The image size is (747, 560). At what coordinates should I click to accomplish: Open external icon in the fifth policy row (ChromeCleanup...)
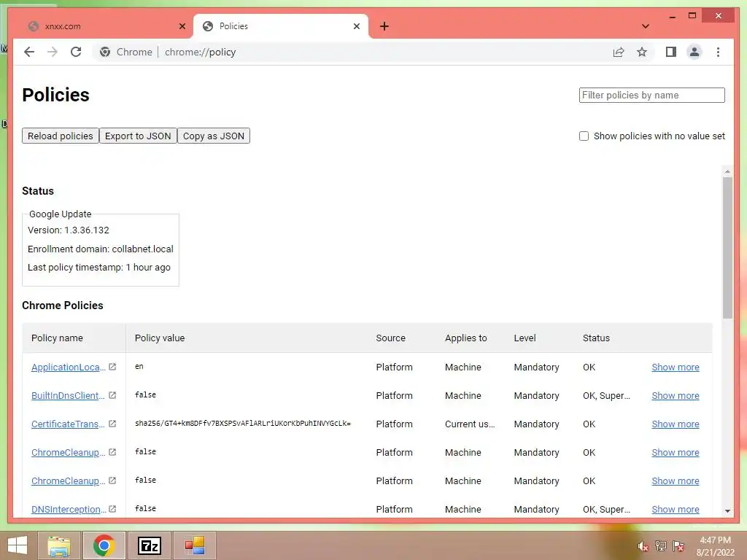coord(112,481)
